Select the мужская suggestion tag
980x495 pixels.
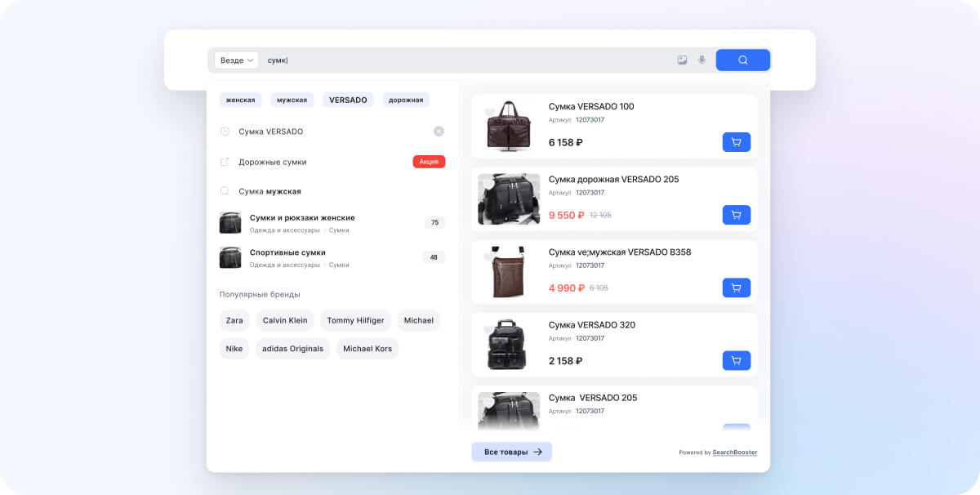292,100
